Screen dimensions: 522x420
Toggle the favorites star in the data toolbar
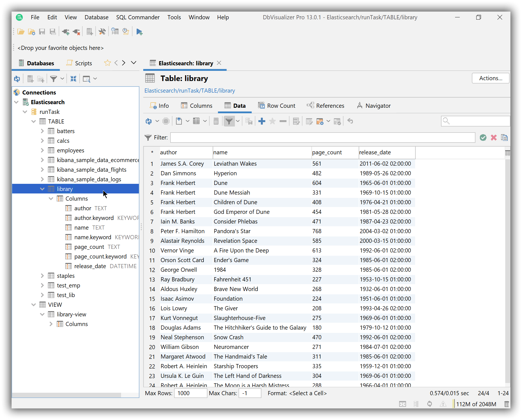pos(272,121)
